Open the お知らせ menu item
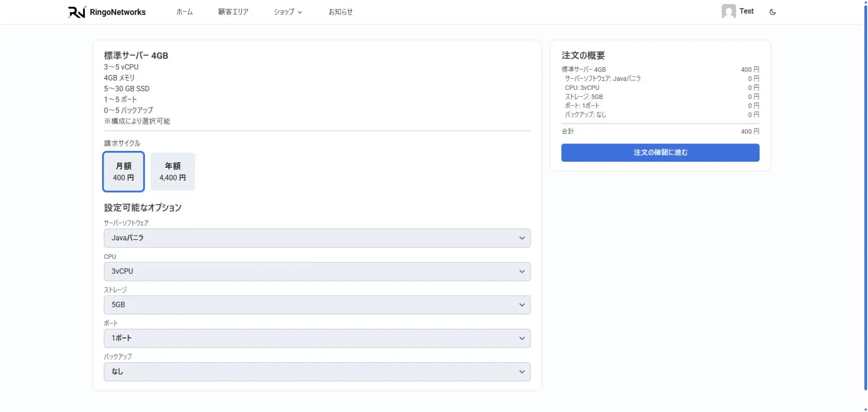 [x=340, y=12]
